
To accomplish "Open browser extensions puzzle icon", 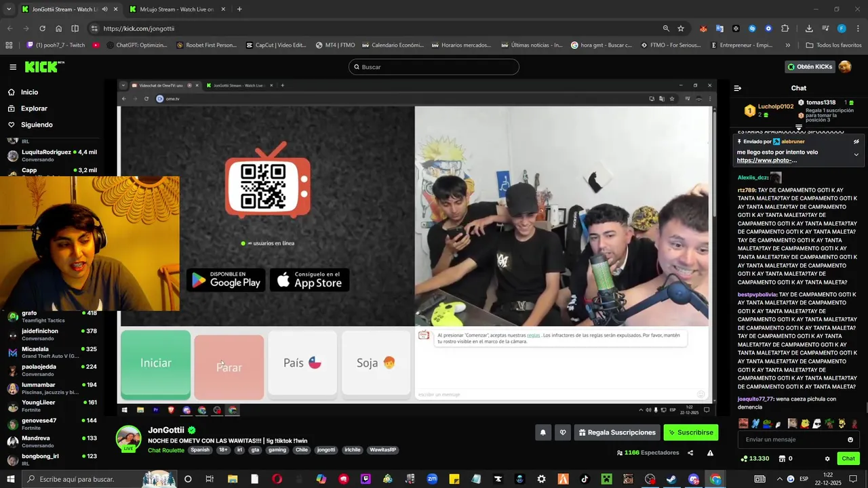I will (785, 28).
